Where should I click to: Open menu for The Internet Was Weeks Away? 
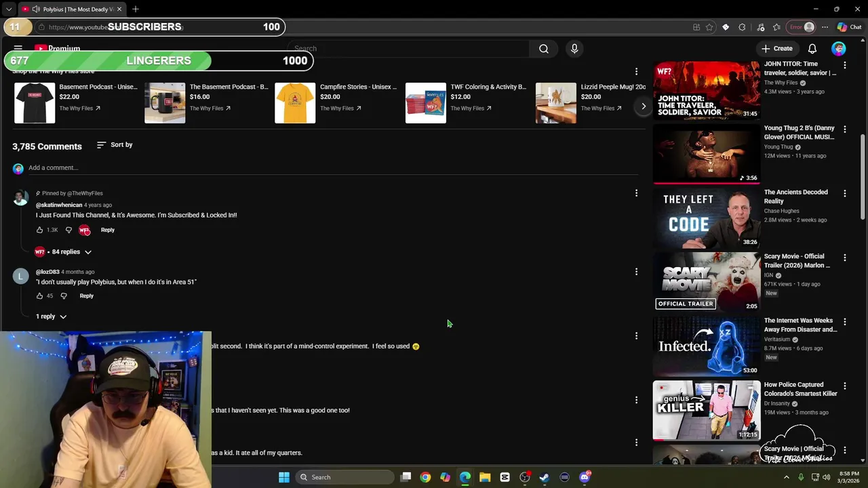pyautogui.click(x=845, y=322)
